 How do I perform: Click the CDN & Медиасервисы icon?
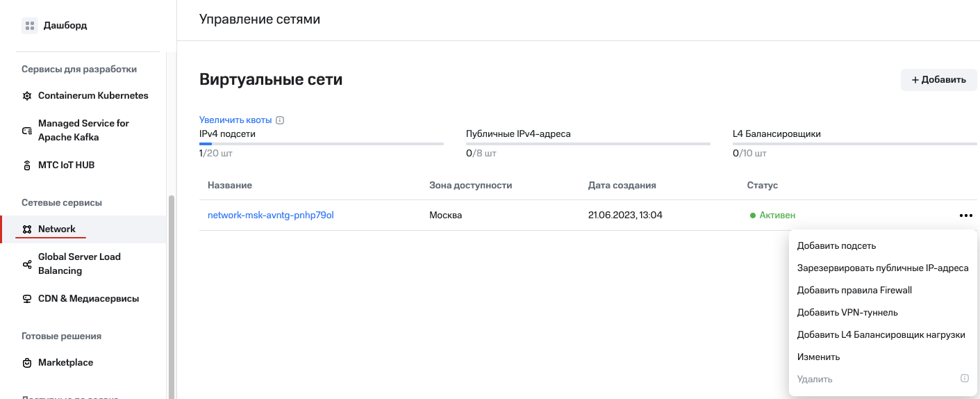coord(27,299)
